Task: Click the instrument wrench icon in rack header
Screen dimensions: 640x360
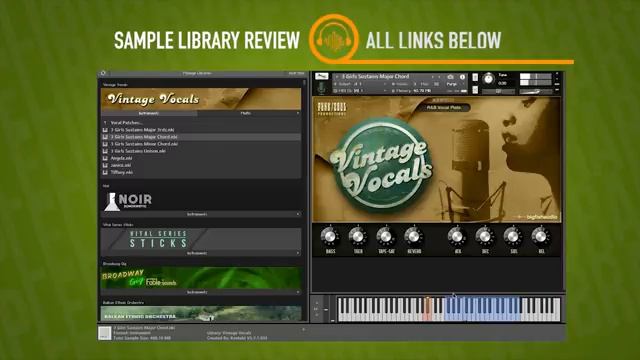Action: (322, 76)
